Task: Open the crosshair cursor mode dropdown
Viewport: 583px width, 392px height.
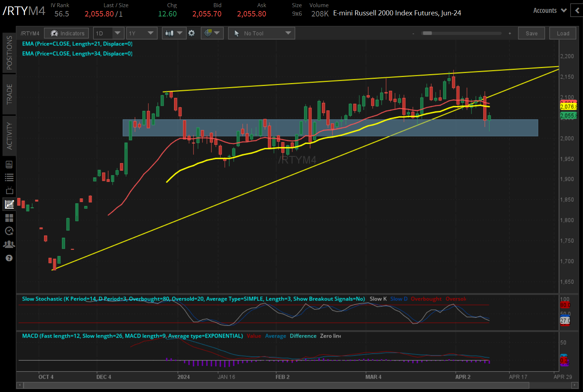Action: (212, 33)
